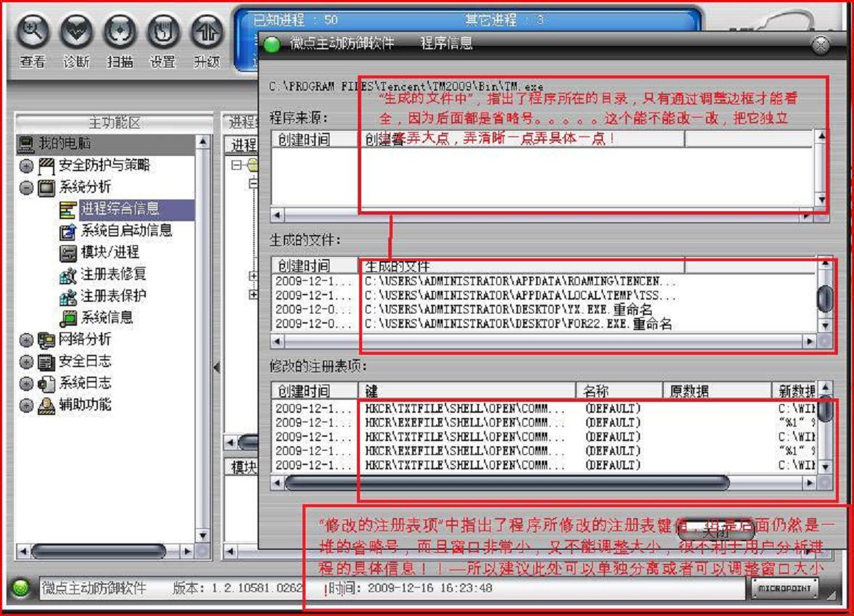The image size is (854, 616).
Task: Select the FOR22.EXE 重命名 file row
Action: tap(544, 324)
